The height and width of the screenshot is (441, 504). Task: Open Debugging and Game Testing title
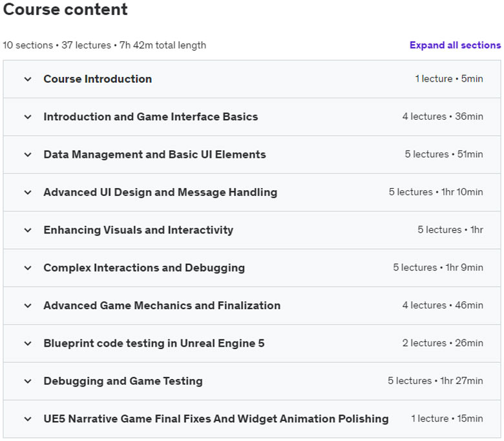[x=123, y=381]
